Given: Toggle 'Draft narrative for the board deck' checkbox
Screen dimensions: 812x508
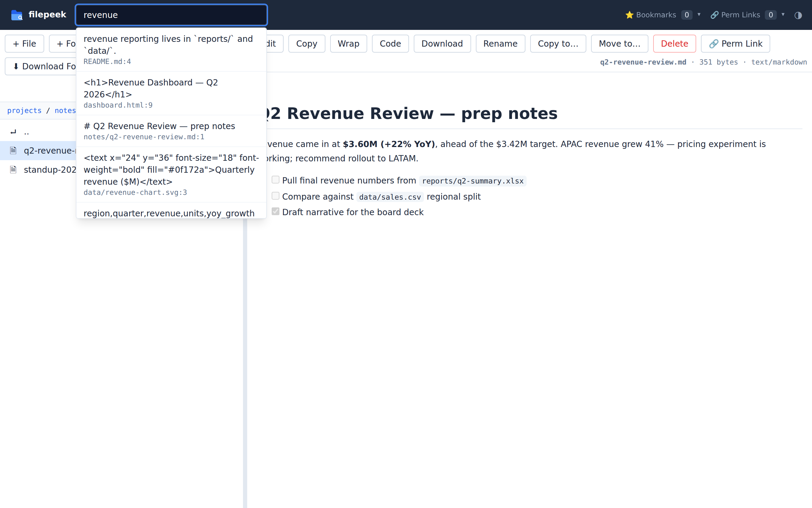Looking at the screenshot, I should point(275,211).
